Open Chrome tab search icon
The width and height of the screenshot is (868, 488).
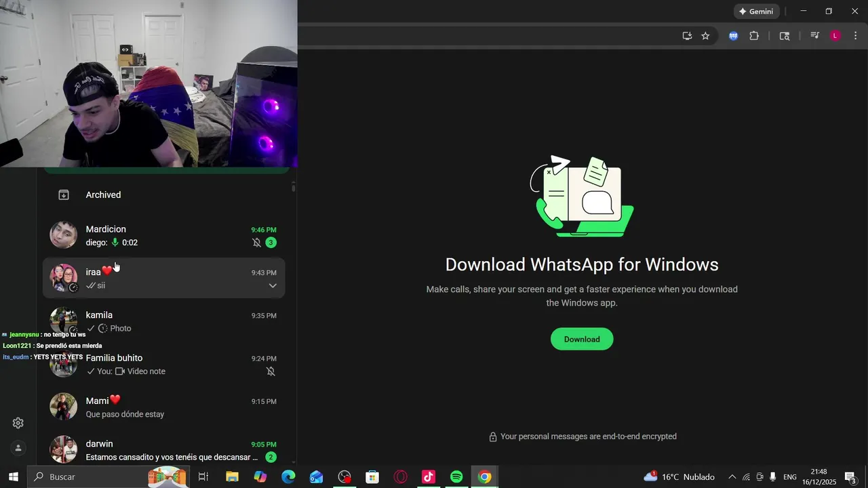point(785,36)
